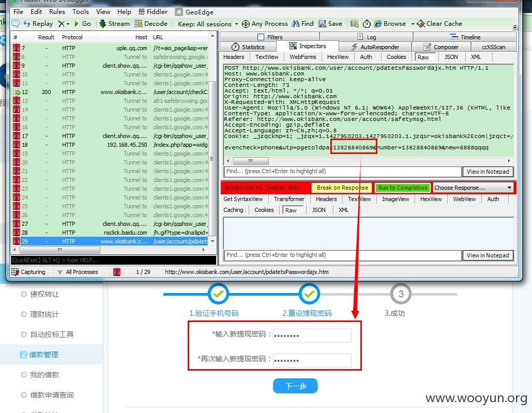
Task: Resume with the Go button
Action: click(x=82, y=24)
